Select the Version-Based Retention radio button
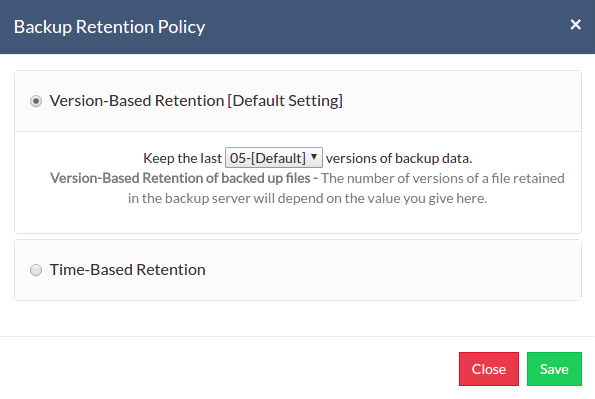 36,101
